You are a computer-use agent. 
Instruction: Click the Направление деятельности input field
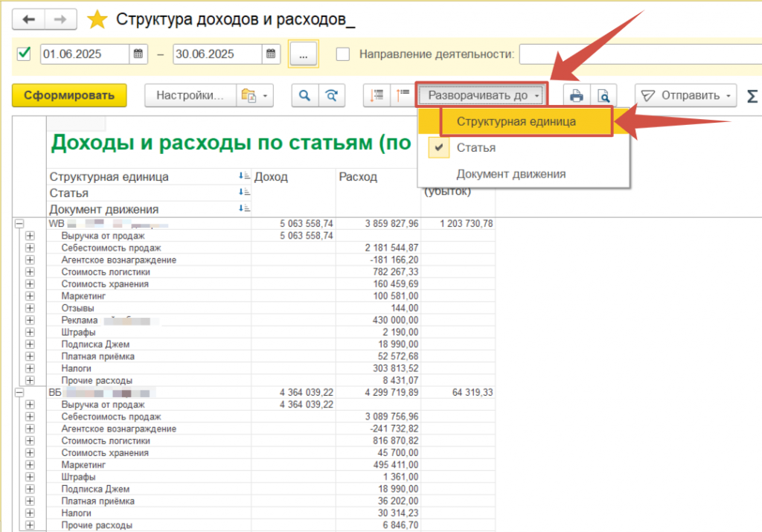pos(640,54)
